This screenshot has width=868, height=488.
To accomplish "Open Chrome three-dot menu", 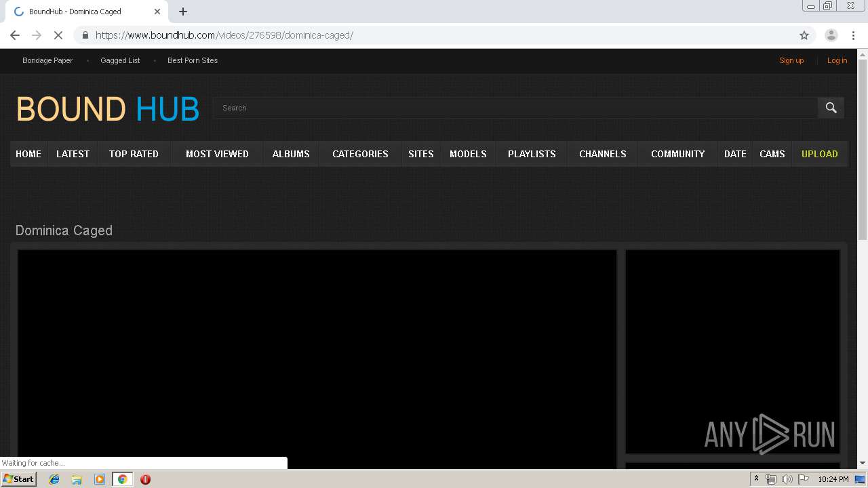I will point(853,35).
